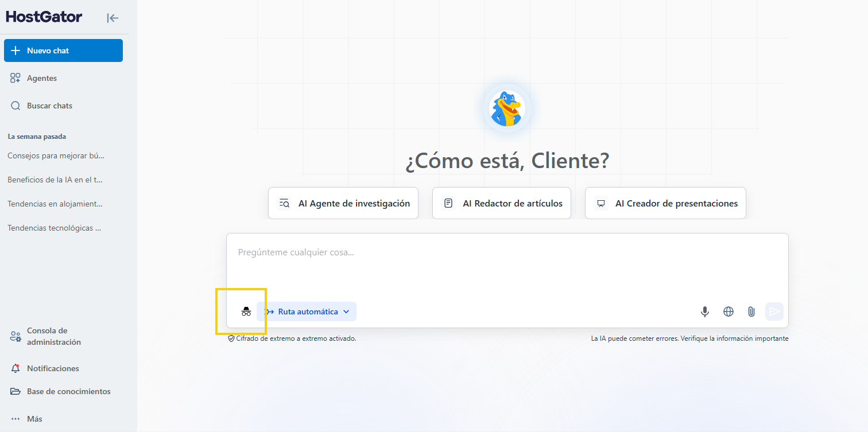Click the research icon on Agente de investigación
Image resolution: width=868 pixels, height=432 pixels.
click(x=284, y=203)
